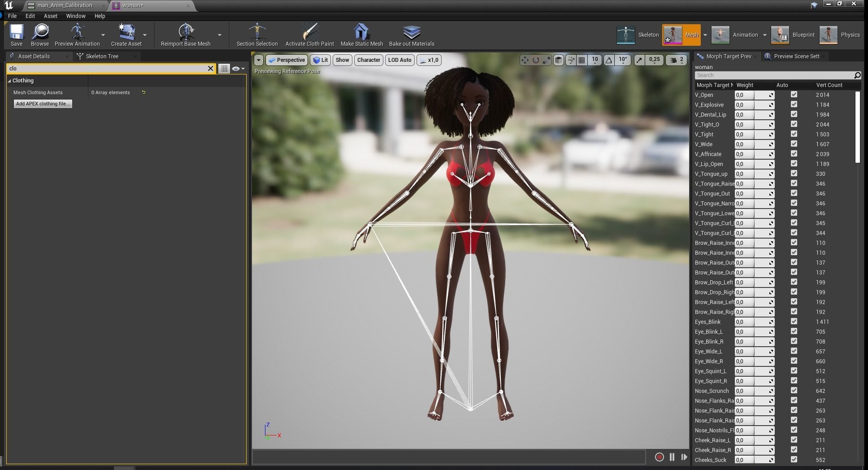
Task: Adjust V_Open weight slider field
Action: point(754,95)
